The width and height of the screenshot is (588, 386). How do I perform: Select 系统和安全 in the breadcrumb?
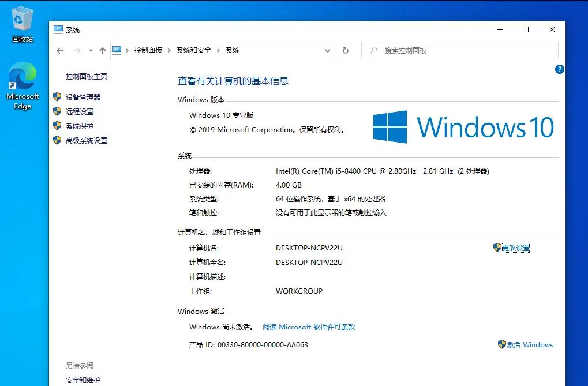coord(194,50)
